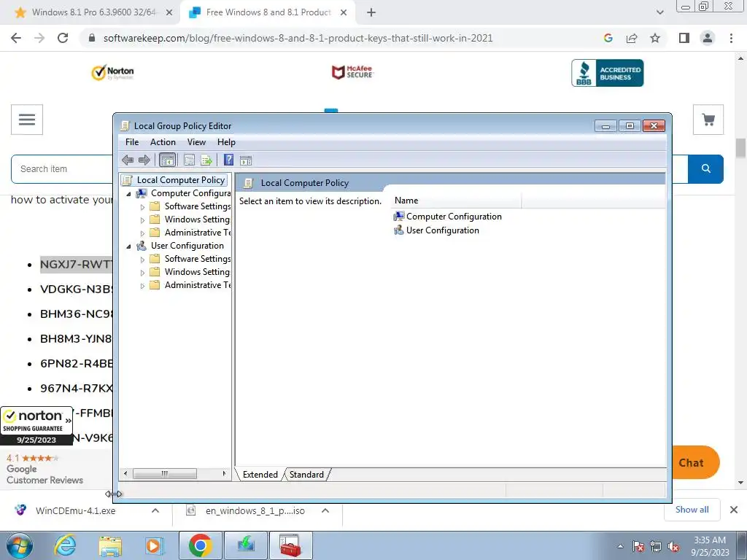Open Windows Explorer folder icon on taskbar
This screenshot has height=560, width=747.
109,545
